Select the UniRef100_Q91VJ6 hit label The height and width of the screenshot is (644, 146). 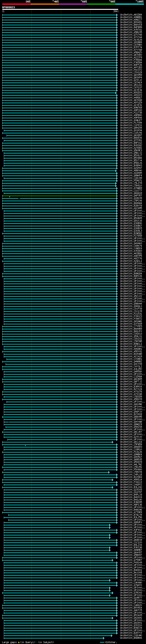pyautogui.click(x=131, y=221)
